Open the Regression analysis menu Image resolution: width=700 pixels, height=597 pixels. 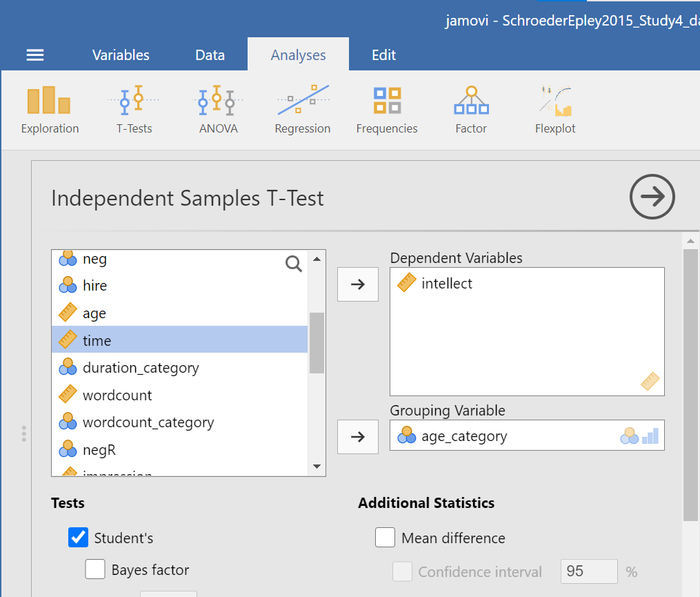tap(302, 110)
